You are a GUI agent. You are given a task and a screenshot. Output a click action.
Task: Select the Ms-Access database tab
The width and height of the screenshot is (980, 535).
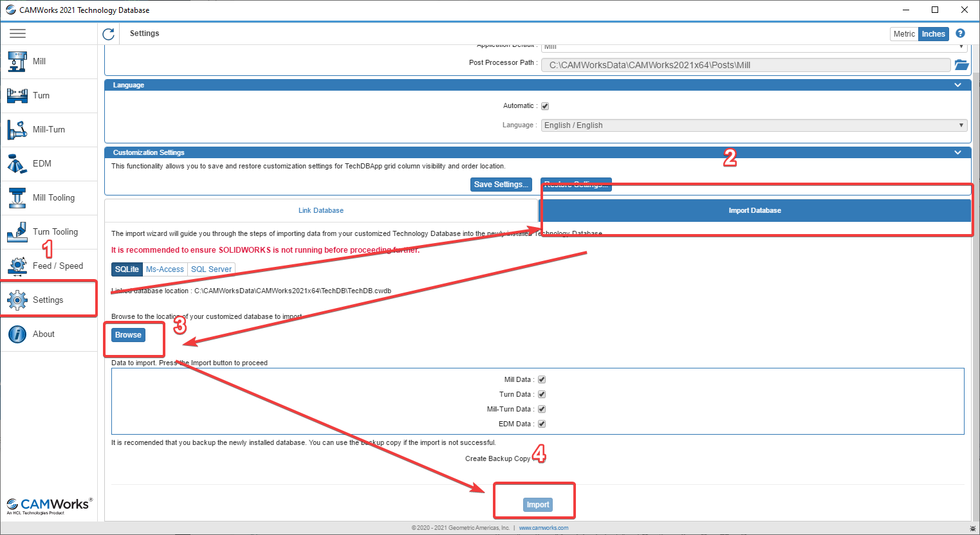(165, 269)
